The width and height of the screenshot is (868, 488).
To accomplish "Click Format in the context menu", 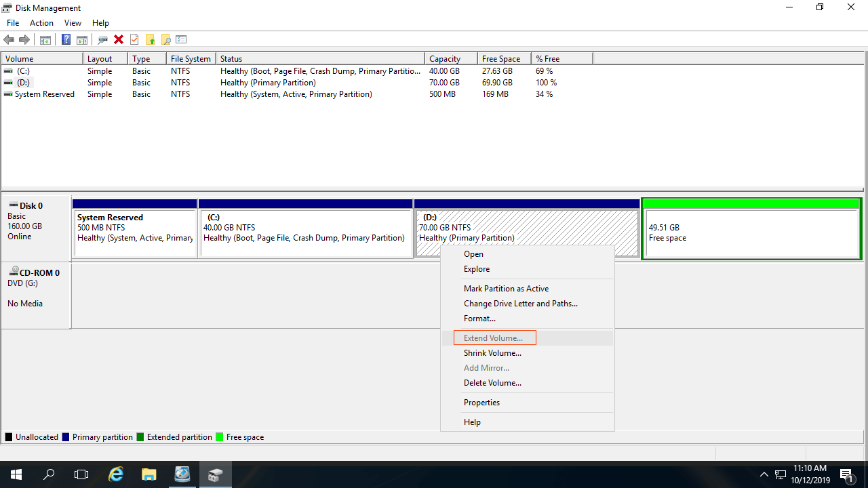I will (479, 319).
